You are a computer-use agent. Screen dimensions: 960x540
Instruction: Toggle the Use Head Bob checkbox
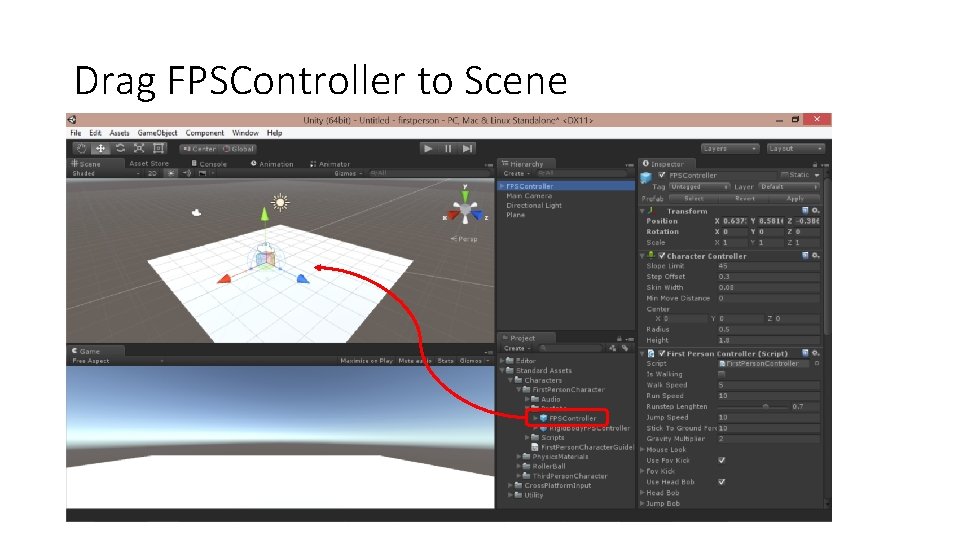721,482
